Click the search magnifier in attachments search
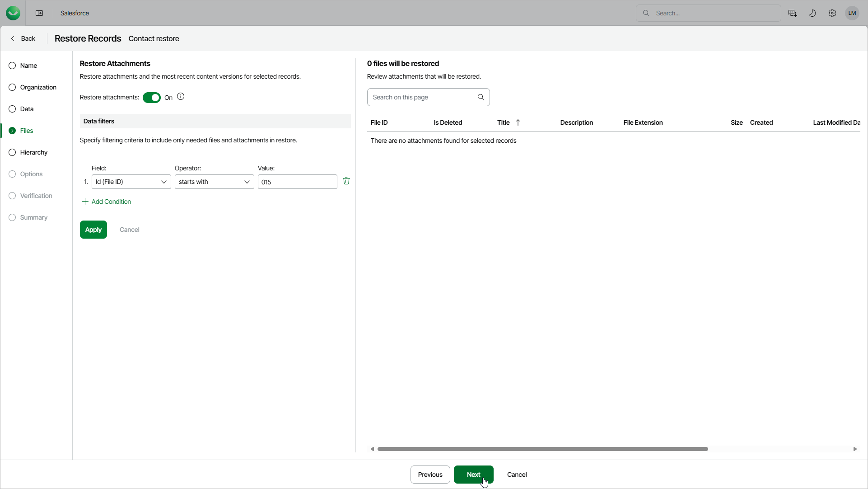The width and height of the screenshot is (868, 489). point(481,97)
